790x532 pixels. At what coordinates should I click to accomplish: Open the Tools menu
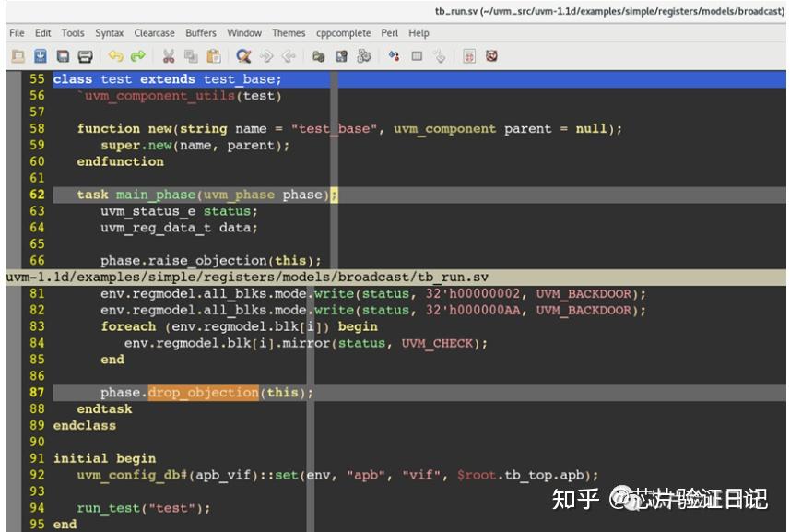[73, 33]
